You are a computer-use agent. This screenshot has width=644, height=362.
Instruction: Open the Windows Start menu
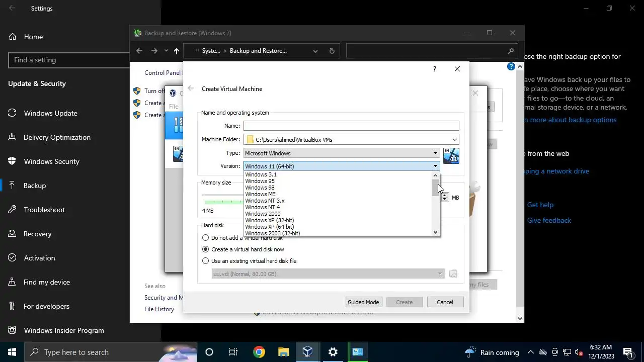pyautogui.click(x=12, y=352)
